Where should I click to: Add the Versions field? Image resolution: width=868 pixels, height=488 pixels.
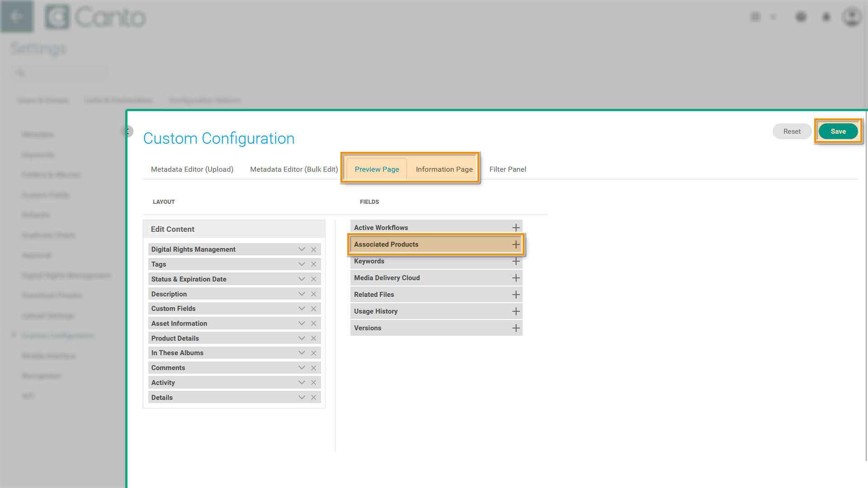516,328
